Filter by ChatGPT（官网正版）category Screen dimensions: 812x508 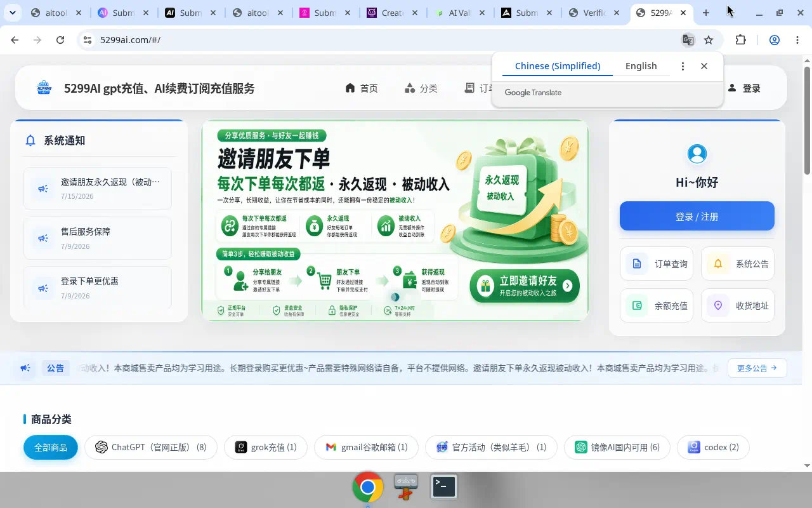click(x=151, y=447)
